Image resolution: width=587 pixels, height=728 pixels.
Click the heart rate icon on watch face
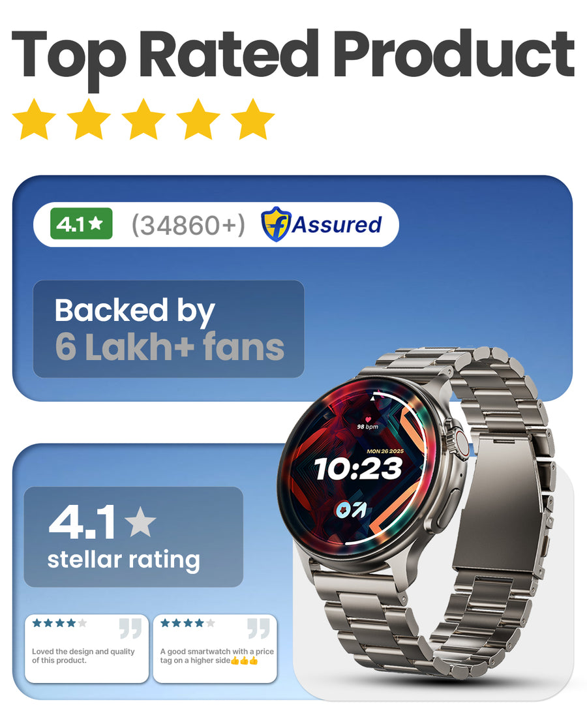(x=369, y=419)
